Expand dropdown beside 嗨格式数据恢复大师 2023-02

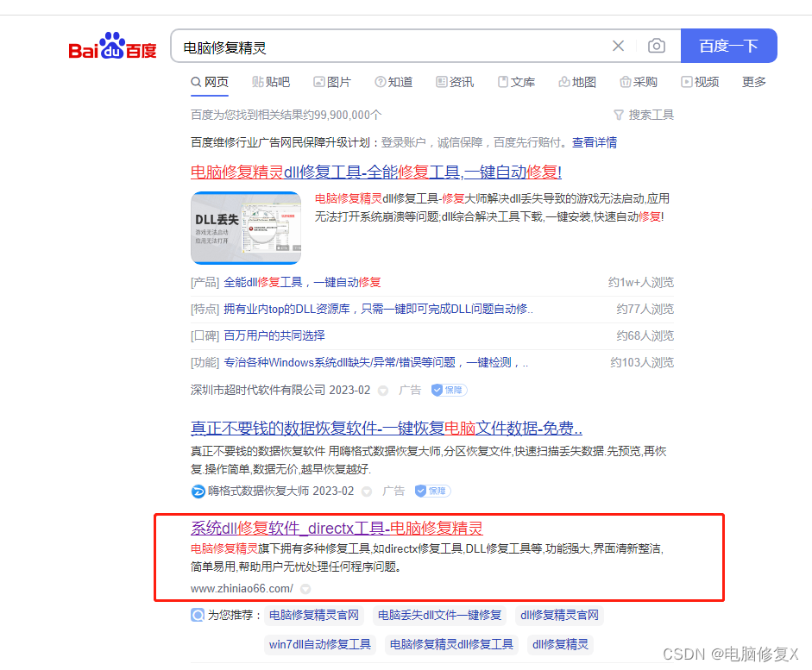click(x=366, y=492)
